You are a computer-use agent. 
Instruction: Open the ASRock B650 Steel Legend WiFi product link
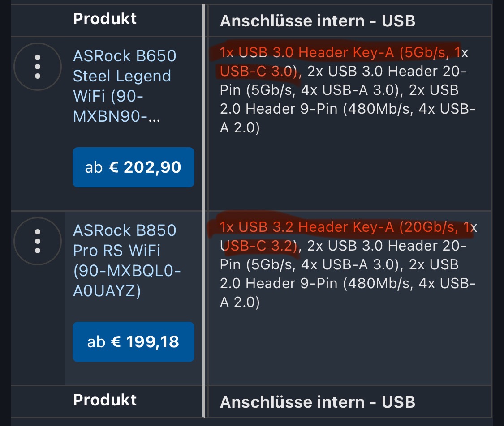125,86
